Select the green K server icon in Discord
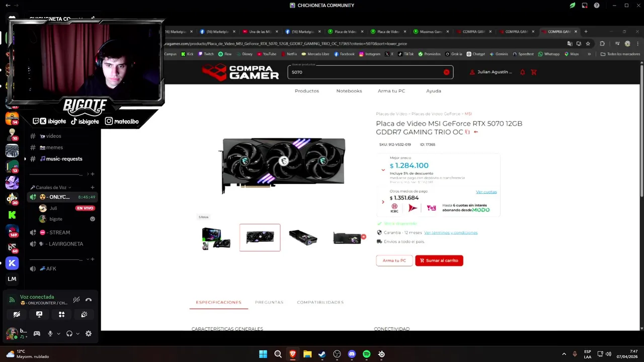 (12, 215)
